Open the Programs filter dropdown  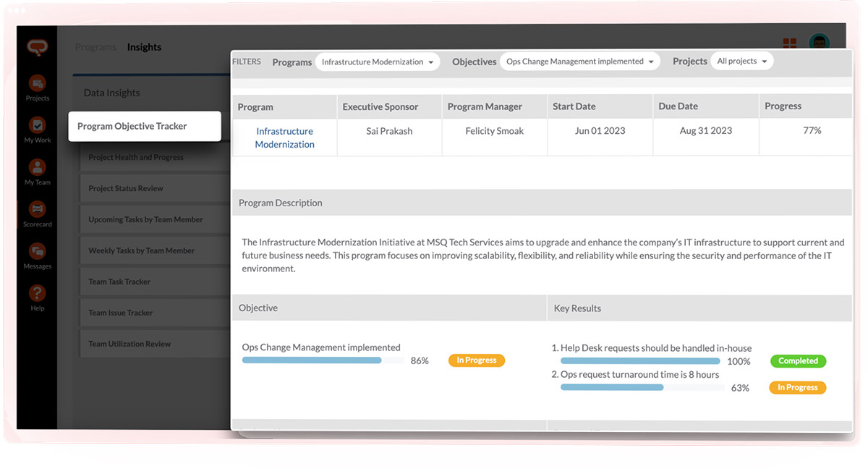[x=378, y=62]
